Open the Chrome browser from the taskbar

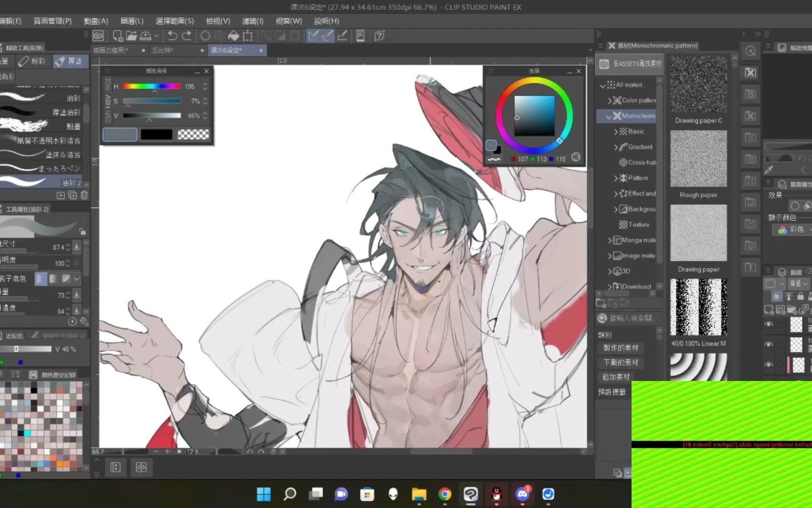[445, 494]
